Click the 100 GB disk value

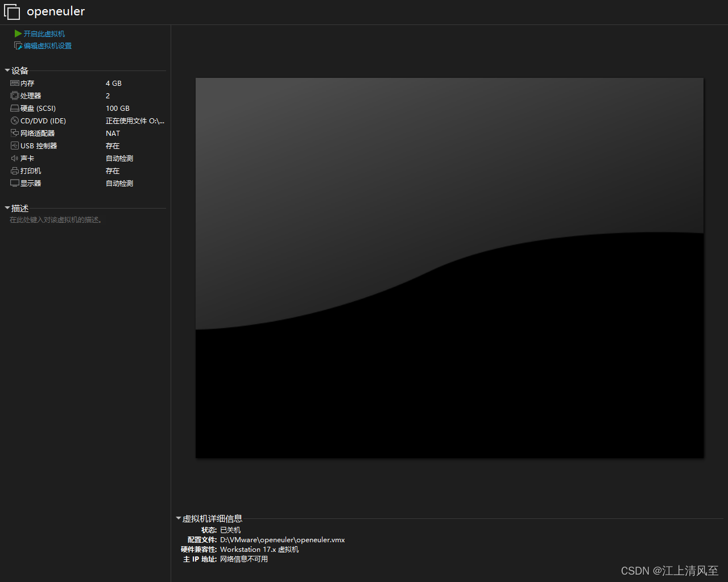click(118, 109)
